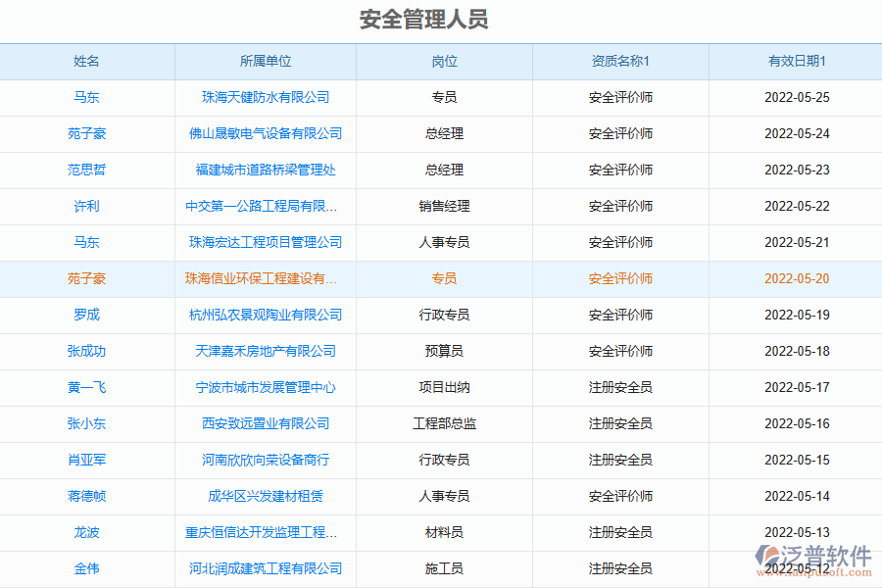Open the 张成功 name link
The height and width of the screenshot is (588, 882).
point(86,351)
